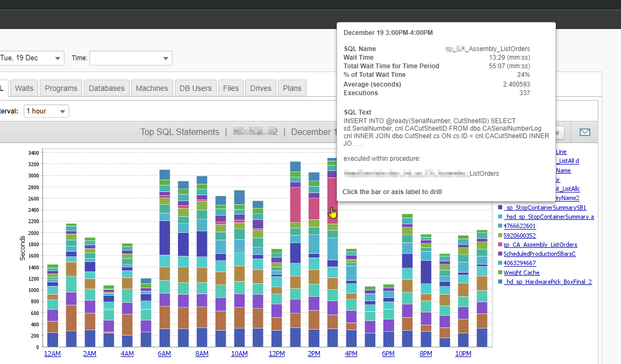The height and width of the screenshot is (364, 621).
Task: Switch to the Databases tab
Action: pyautogui.click(x=106, y=88)
